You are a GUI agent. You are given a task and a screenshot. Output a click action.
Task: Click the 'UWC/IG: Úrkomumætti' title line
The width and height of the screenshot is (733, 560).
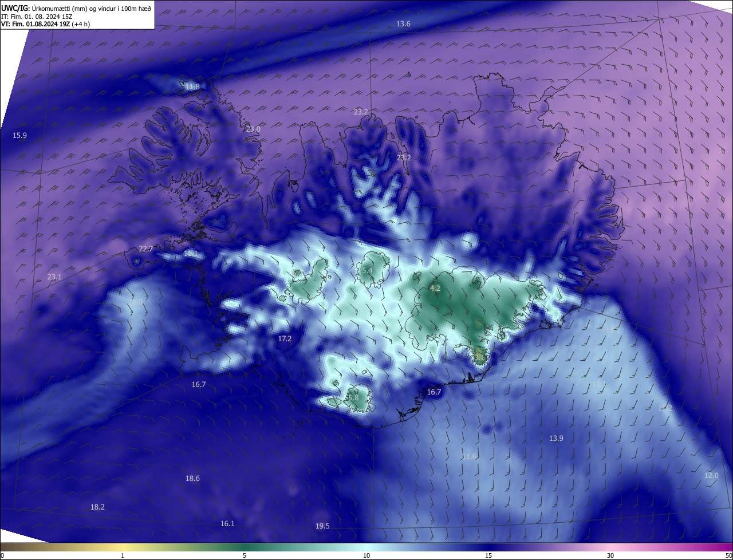click(76, 8)
